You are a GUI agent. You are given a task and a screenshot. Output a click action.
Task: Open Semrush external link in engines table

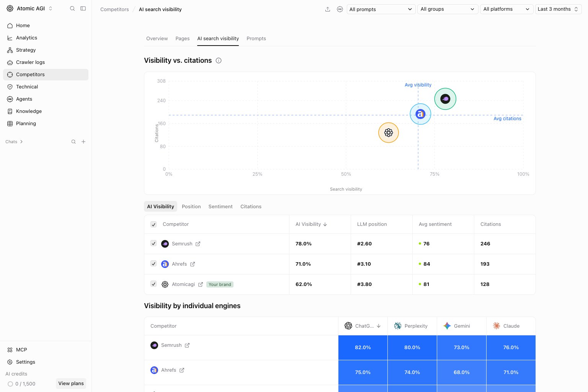pos(187,345)
